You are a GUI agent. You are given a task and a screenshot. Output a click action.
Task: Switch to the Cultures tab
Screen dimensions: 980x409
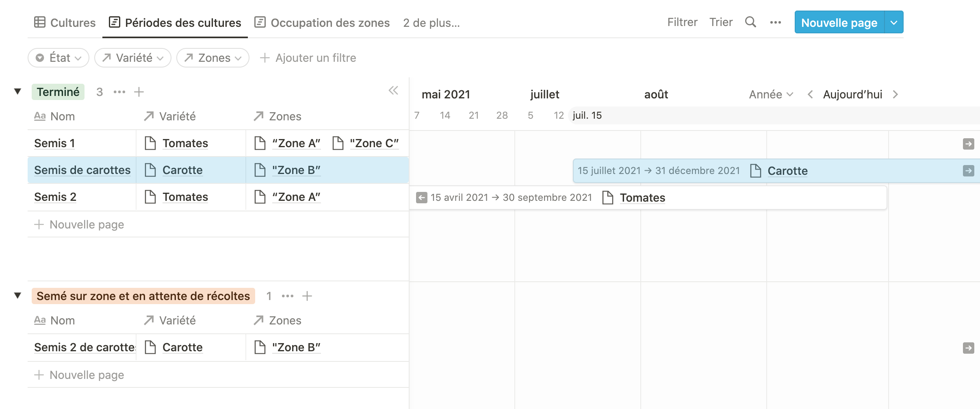click(x=65, y=23)
